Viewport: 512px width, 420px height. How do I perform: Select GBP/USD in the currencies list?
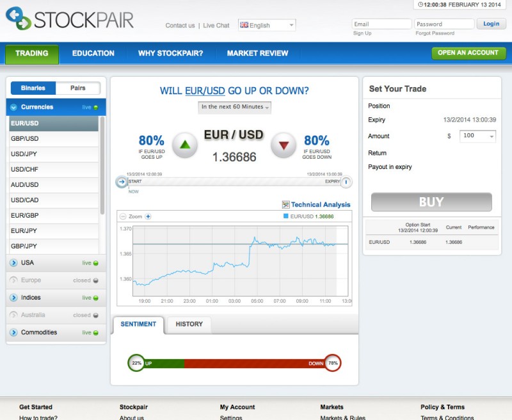pyautogui.click(x=54, y=138)
